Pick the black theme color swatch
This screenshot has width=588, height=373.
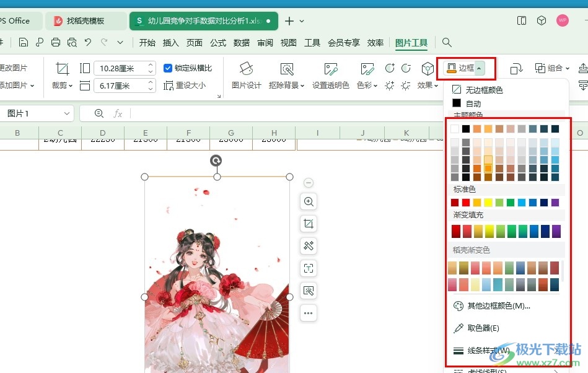[x=466, y=129]
